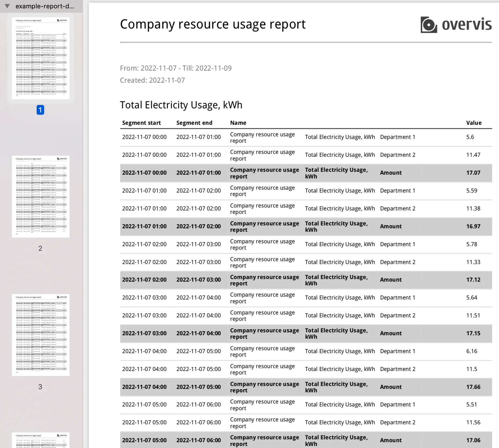Click the Amount value 17.12

pyautogui.click(x=473, y=280)
